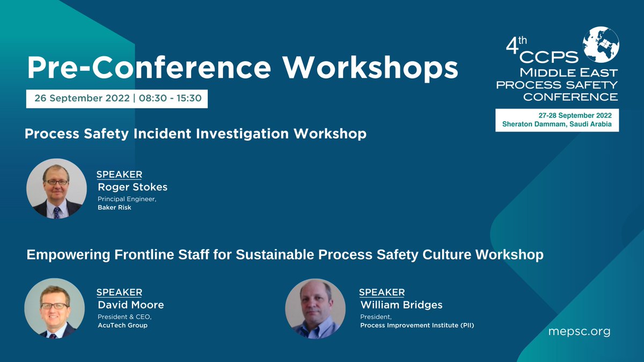The image size is (644, 362).
Task: Click the Pre-Conference Workshops heading
Action: click(243, 68)
